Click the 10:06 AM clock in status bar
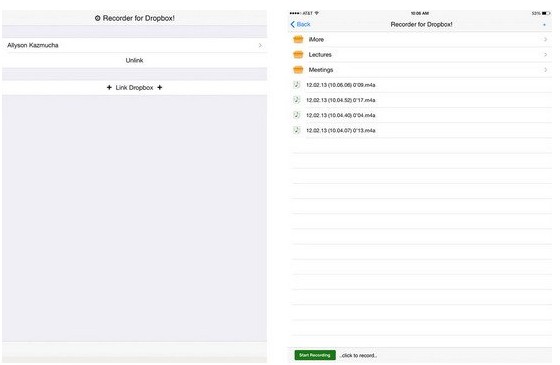560x365 pixels. (420, 13)
